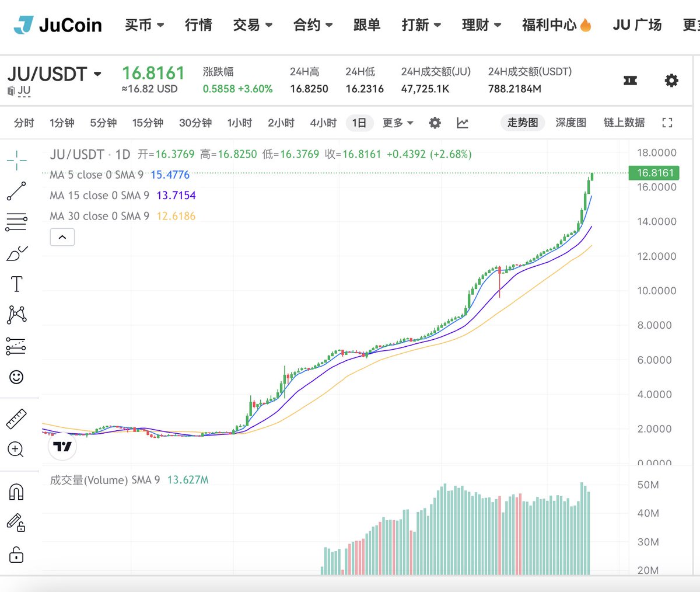Viewport: 700px width, 592px height.
Task: Select the text annotation tool
Action: [16, 284]
